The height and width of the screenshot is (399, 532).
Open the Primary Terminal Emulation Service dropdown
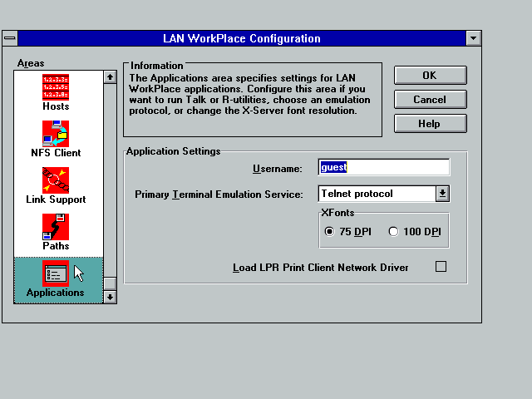pyautogui.click(x=442, y=194)
